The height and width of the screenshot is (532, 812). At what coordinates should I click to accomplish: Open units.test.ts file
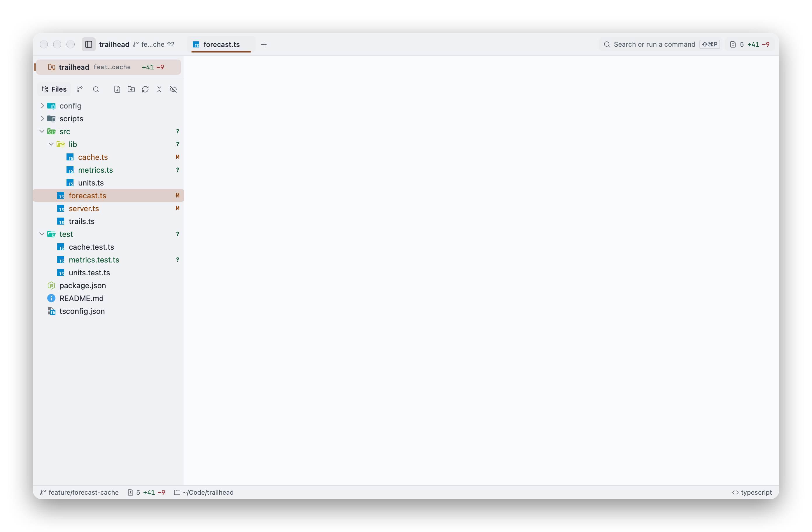click(108, 273)
